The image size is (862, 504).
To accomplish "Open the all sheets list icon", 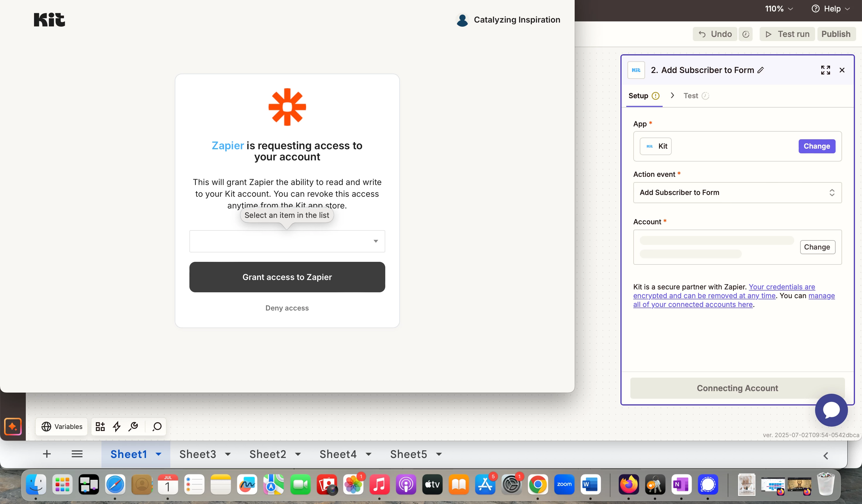I will pos(77,454).
